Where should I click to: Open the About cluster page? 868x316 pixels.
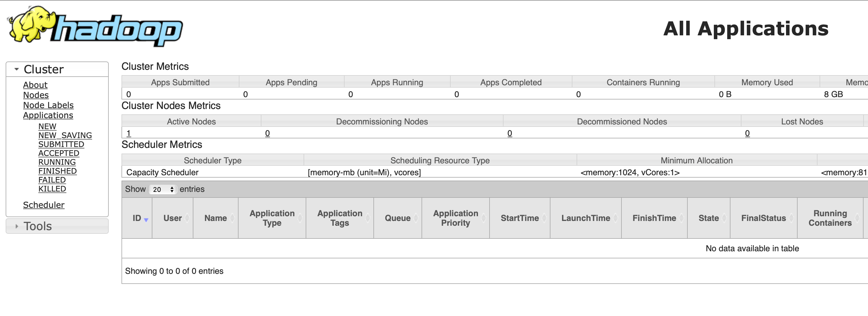(x=35, y=85)
